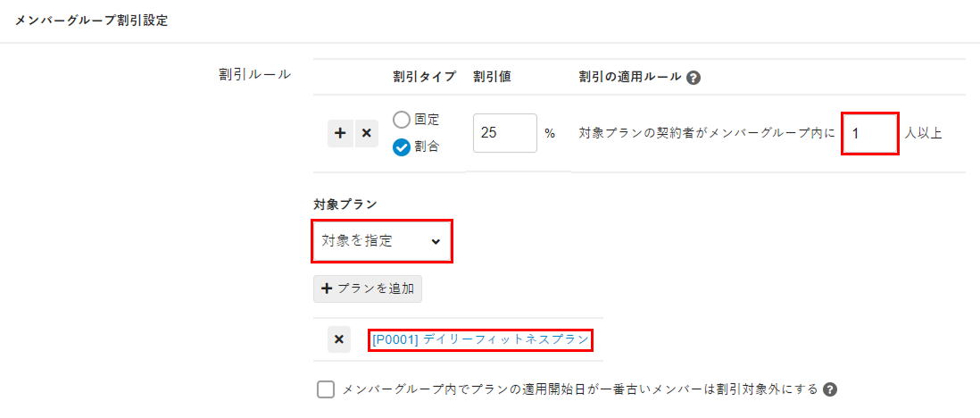Open the help icon beside 割引の適用ルール
Screen dimensions: 980x418
pyautogui.click(x=693, y=78)
